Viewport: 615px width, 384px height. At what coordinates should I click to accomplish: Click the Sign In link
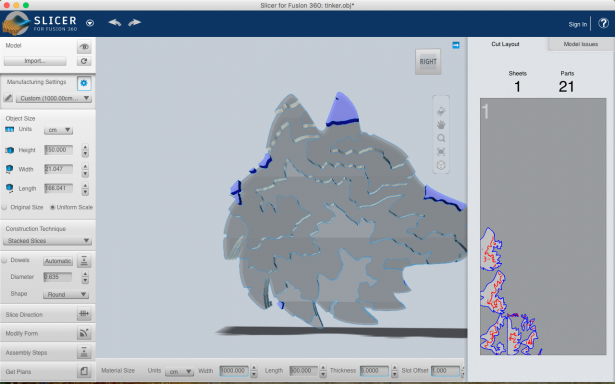pyautogui.click(x=578, y=24)
